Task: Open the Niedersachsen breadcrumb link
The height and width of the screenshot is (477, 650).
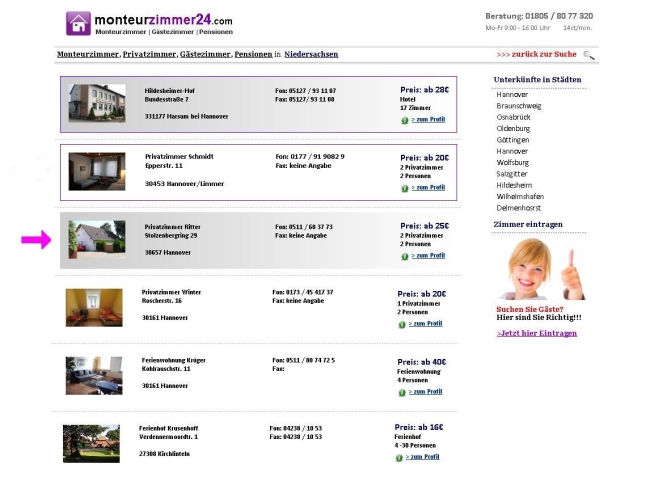Action: pyautogui.click(x=311, y=54)
